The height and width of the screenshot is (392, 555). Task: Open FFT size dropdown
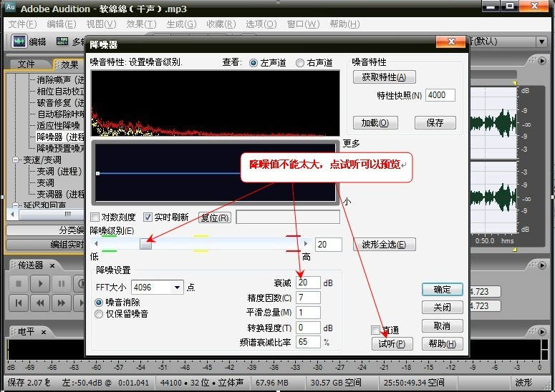[177, 288]
